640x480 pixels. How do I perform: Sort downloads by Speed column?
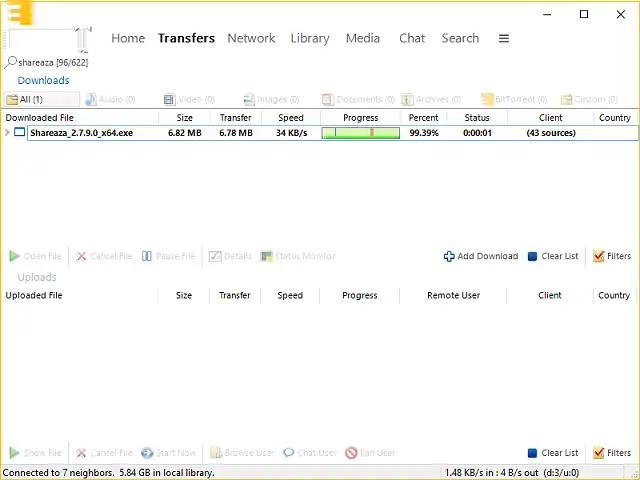(x=291, y=118)
